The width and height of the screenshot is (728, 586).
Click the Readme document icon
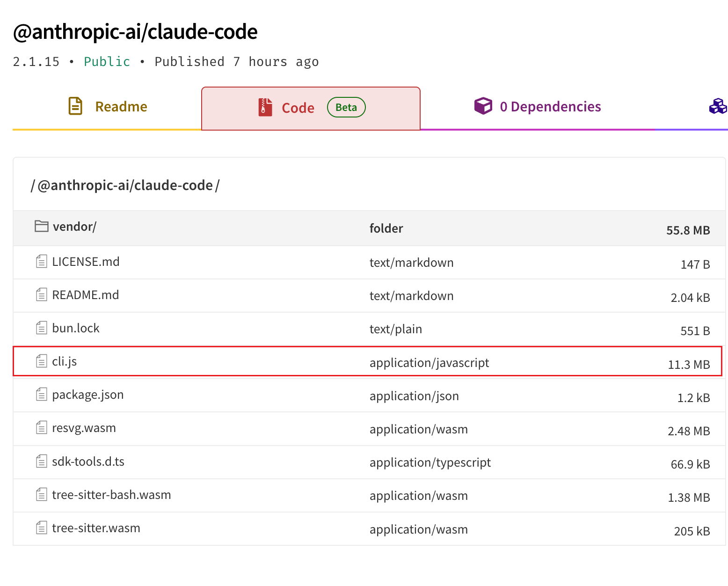75,106
